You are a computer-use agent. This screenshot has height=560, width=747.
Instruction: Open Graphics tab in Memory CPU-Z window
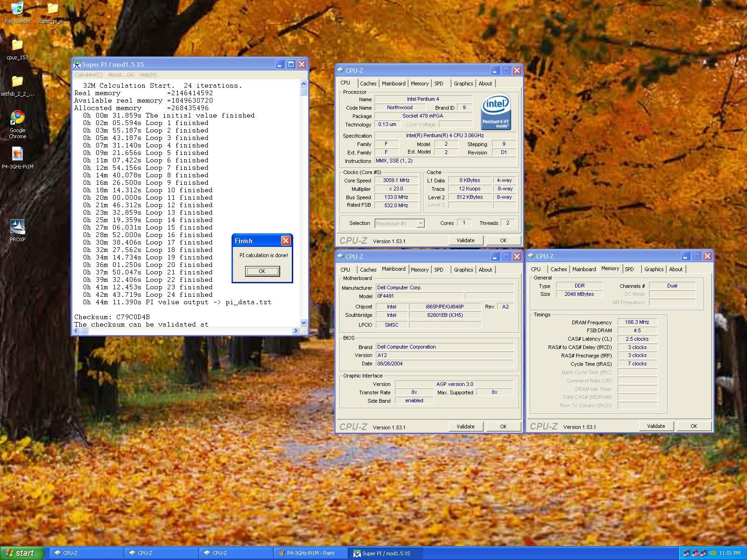point(654,269)
